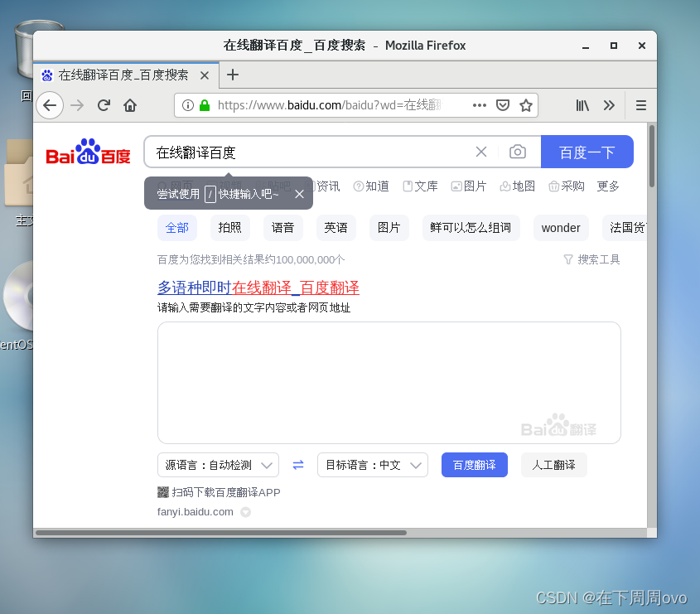Open 源语言：自动检测 dropdown
The height and width of the screenshot is (614, 700).
tap(219, 465)
